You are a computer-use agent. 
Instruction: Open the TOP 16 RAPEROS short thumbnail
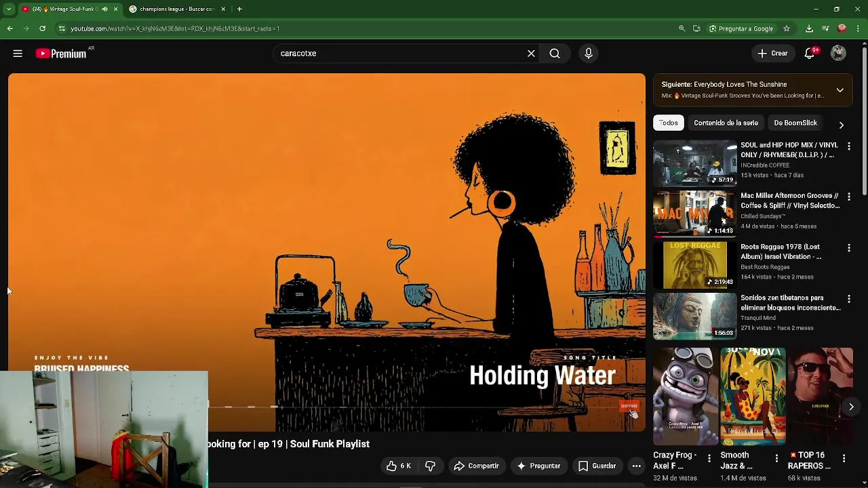[x=821, y=396]
